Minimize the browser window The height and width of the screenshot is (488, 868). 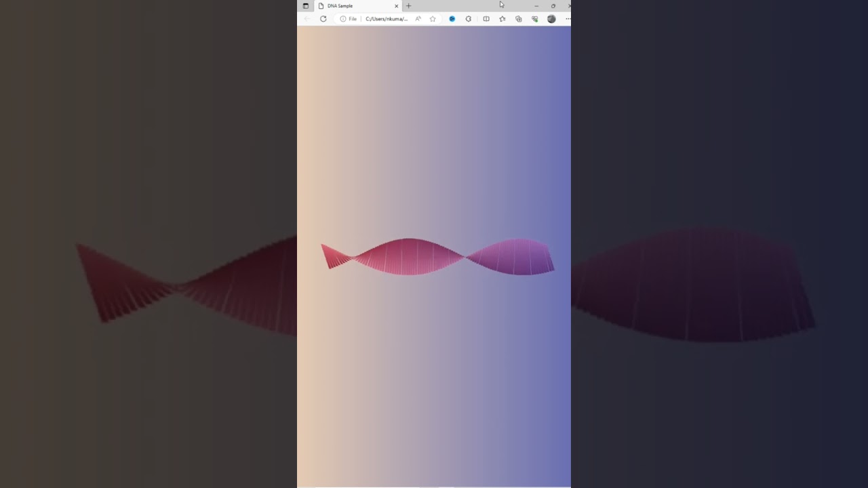(x=536, y=6)
